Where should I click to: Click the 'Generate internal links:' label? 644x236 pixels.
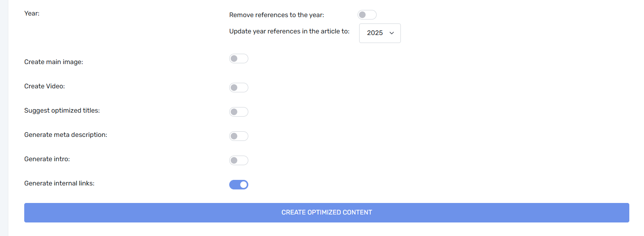pyautogui.click(x=59, y=183)
